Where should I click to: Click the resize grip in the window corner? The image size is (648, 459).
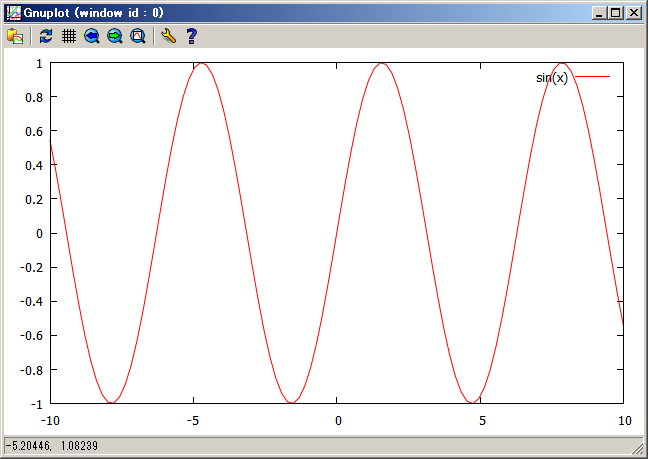point(638,449)
